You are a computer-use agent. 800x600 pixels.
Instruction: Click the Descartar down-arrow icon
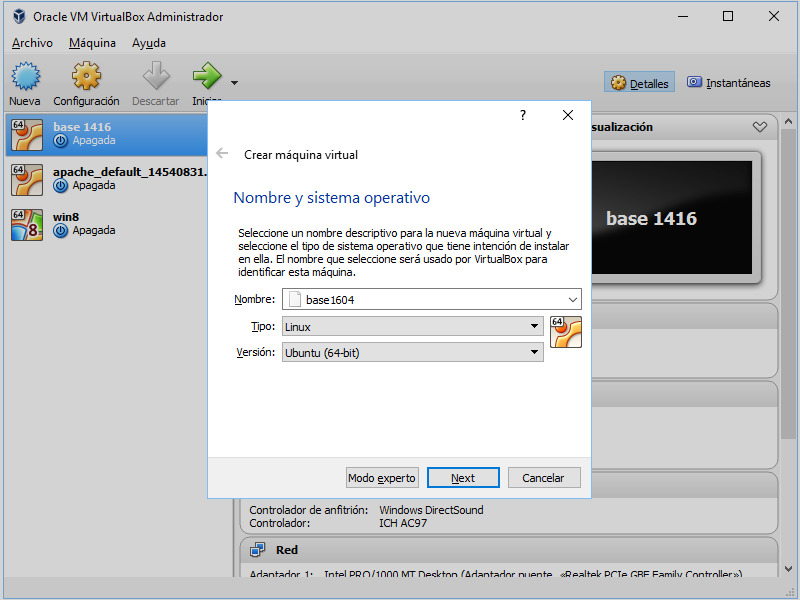(156, 76)
